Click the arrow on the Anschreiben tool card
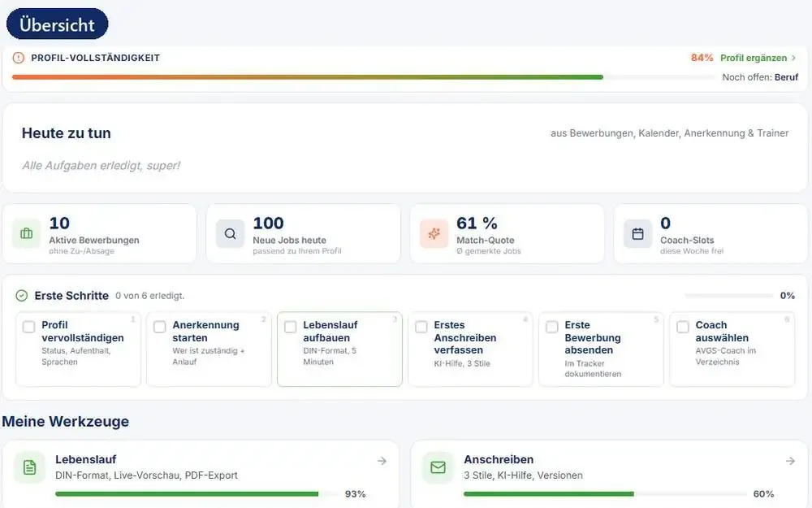Screen dimensions: 812x508 (790, 460)
